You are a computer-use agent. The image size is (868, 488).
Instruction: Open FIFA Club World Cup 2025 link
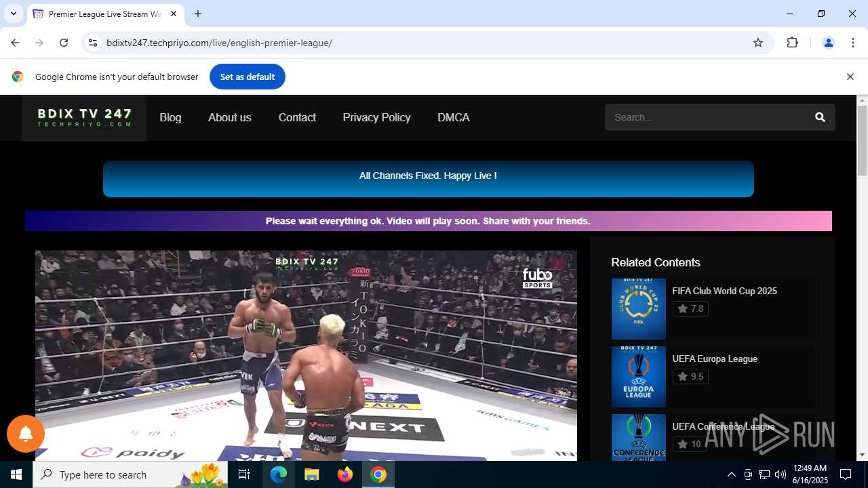[x=724, y=291]
